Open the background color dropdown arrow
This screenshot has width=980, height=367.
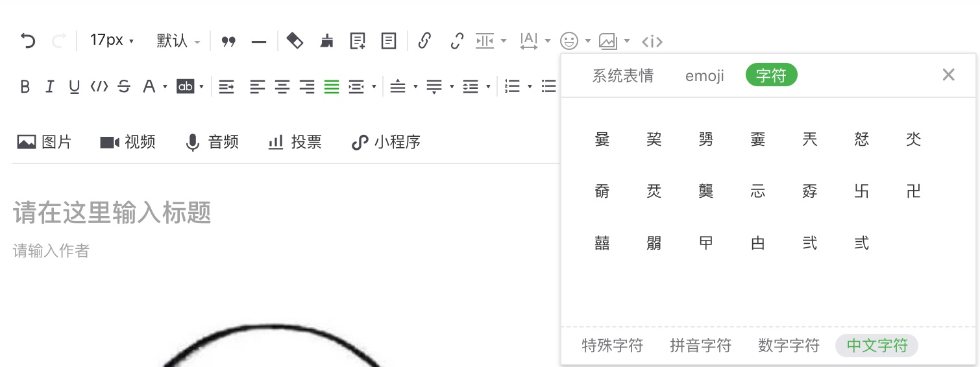click(x=202, y=87)
